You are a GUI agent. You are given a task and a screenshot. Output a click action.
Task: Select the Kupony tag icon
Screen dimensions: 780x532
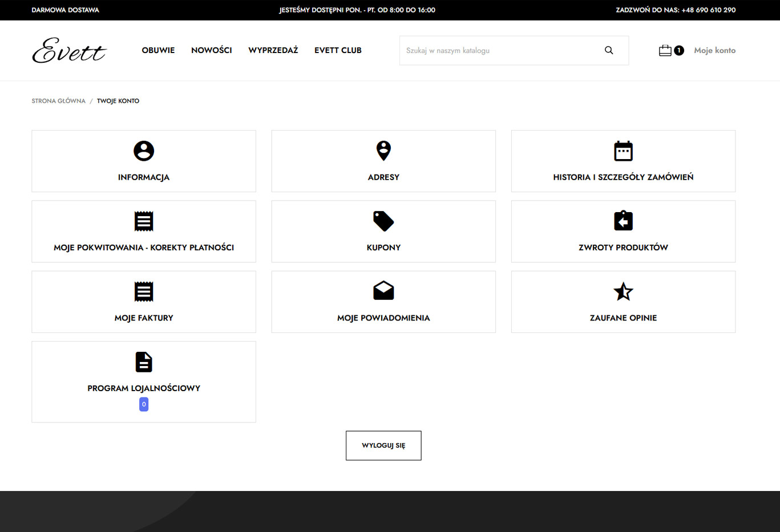tap(383, 221)
